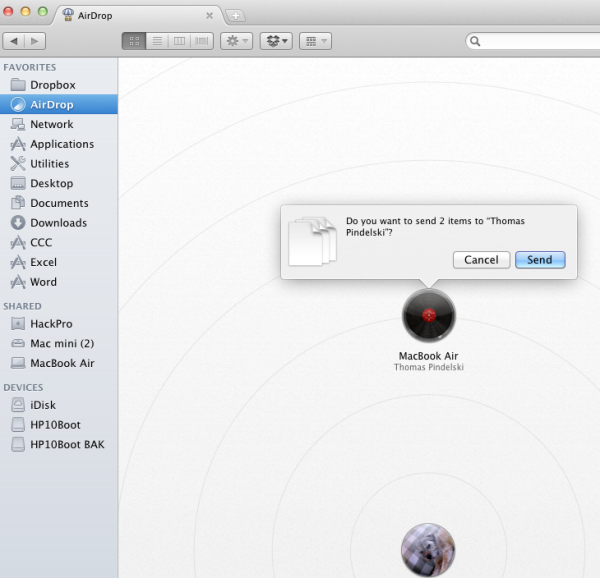Open iDisk under Devices

(59, 405)
